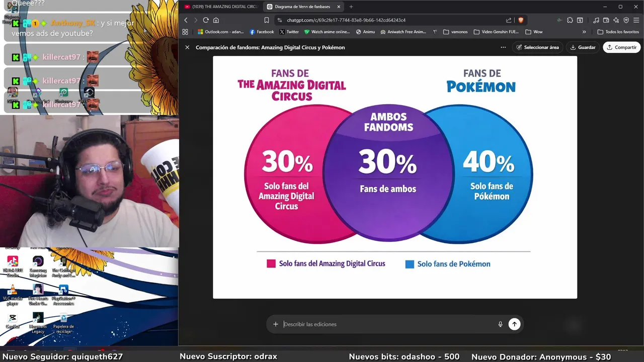Open the Leo AI sparkle icon

tap(616, 20)
